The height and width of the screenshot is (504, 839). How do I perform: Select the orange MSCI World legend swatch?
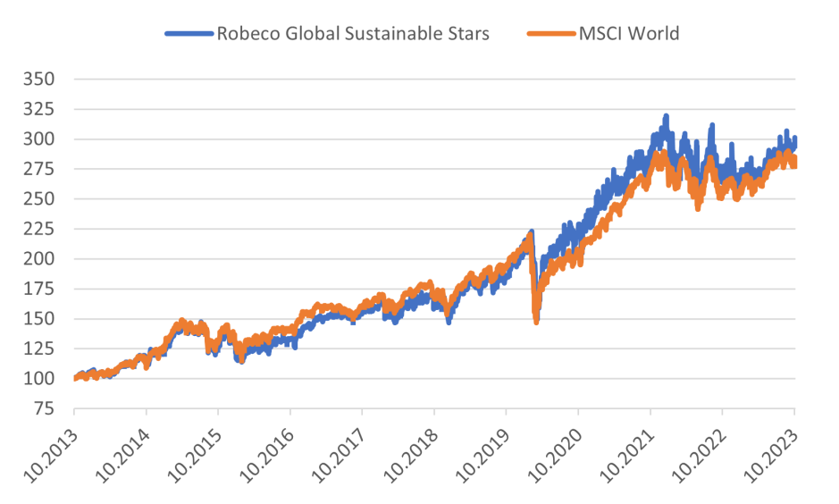551,34
